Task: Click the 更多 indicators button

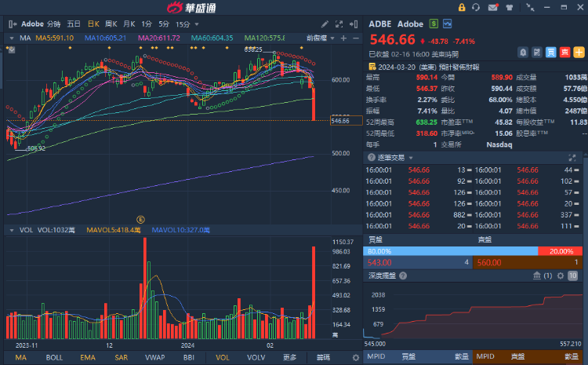Action: tap(290, 357)
